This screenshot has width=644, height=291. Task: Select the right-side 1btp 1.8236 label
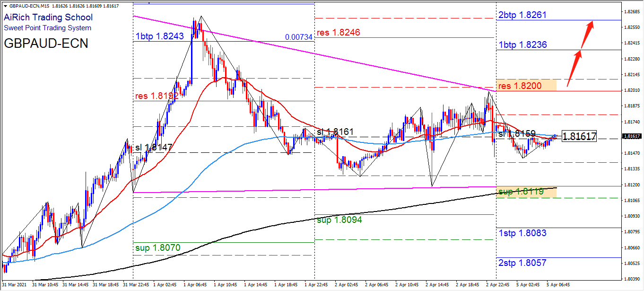click(522, 45)
